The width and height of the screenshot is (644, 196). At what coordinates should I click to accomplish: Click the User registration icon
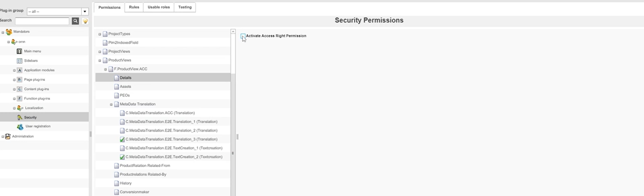[20, 127]
